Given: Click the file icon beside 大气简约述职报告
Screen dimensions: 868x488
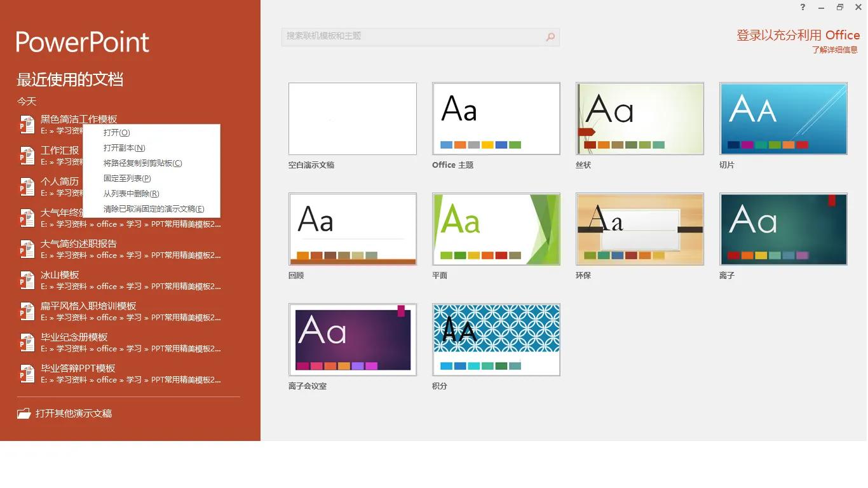Looking at the screenshot, I should coord(27,249).
